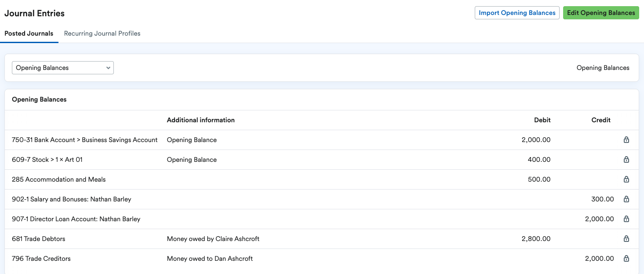Screen dimensions: 644x274
Task: Click 2,000.00 credit for Director Loan Account
Action: click(600, 219)
